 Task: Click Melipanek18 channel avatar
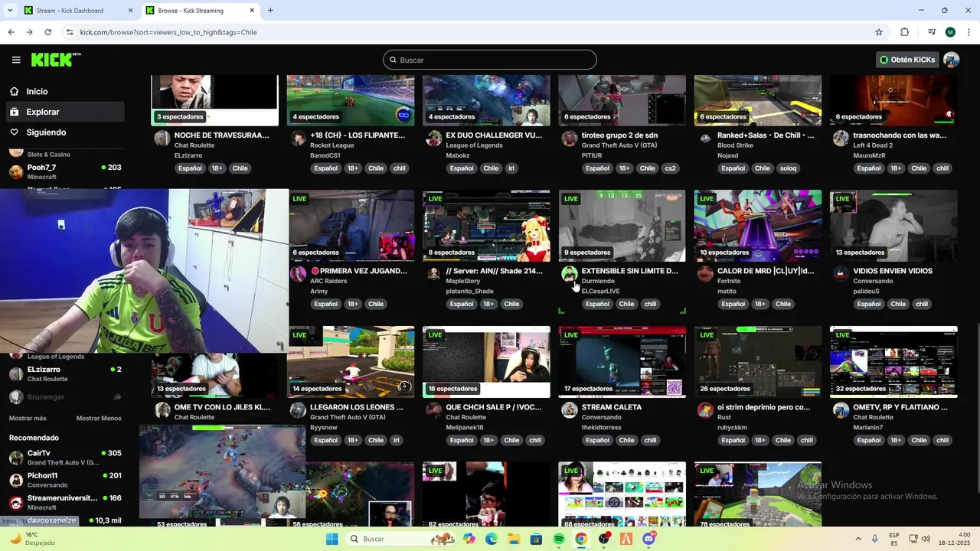[433, 410]
